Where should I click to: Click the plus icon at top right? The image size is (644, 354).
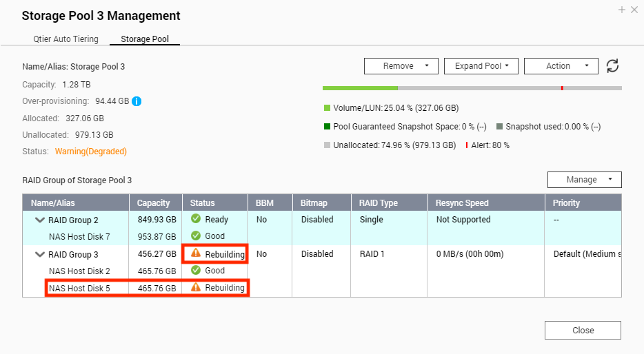(x=622, y=10)
